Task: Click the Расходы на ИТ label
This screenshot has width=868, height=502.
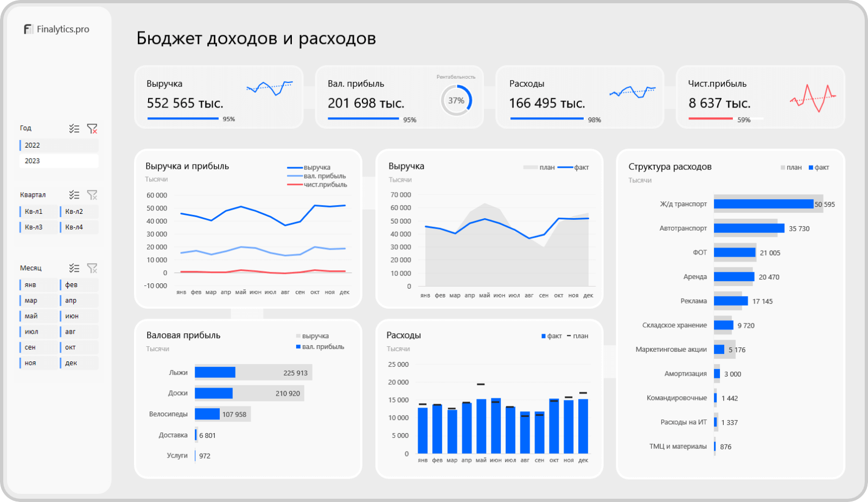Action: click(684, 422)
